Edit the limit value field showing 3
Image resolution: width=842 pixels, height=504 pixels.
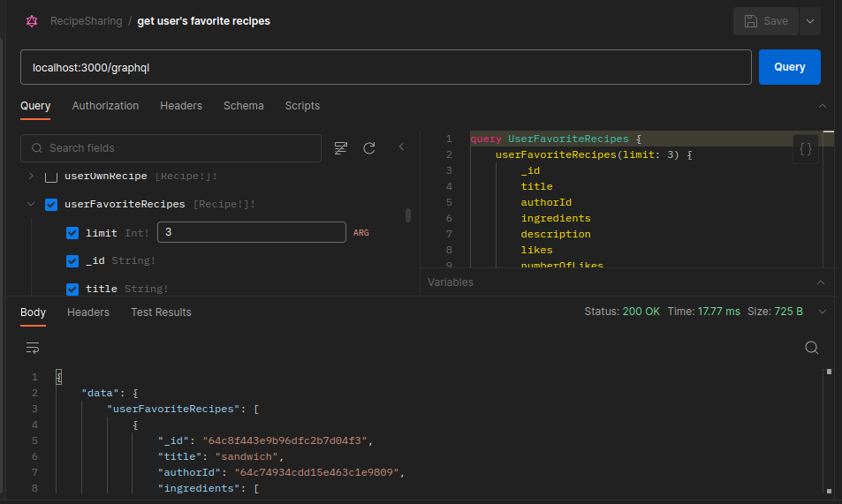pyautogui.click(x=251, y=232)
